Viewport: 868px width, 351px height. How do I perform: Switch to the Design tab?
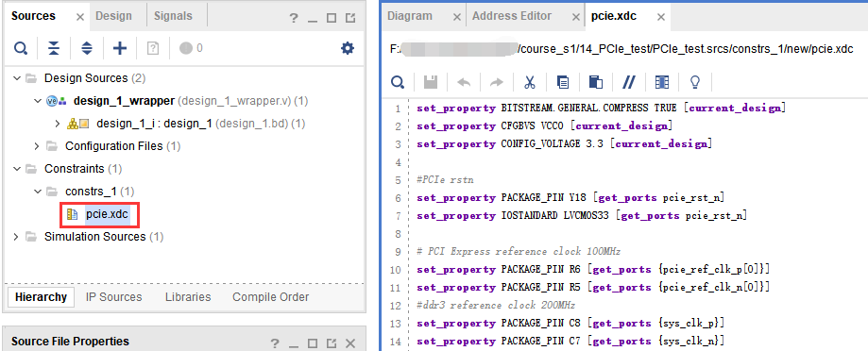(x=113, y=16)
